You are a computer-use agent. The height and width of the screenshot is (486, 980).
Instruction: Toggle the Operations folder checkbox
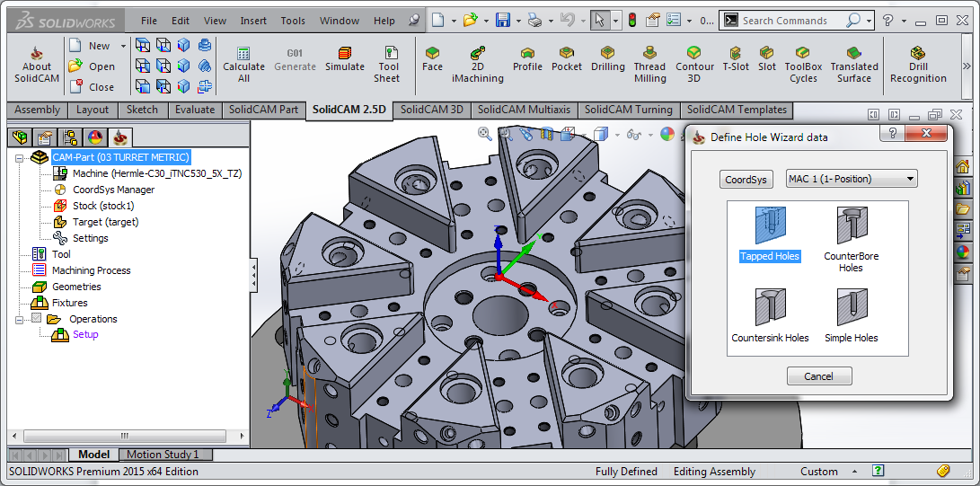click(36, 319)
